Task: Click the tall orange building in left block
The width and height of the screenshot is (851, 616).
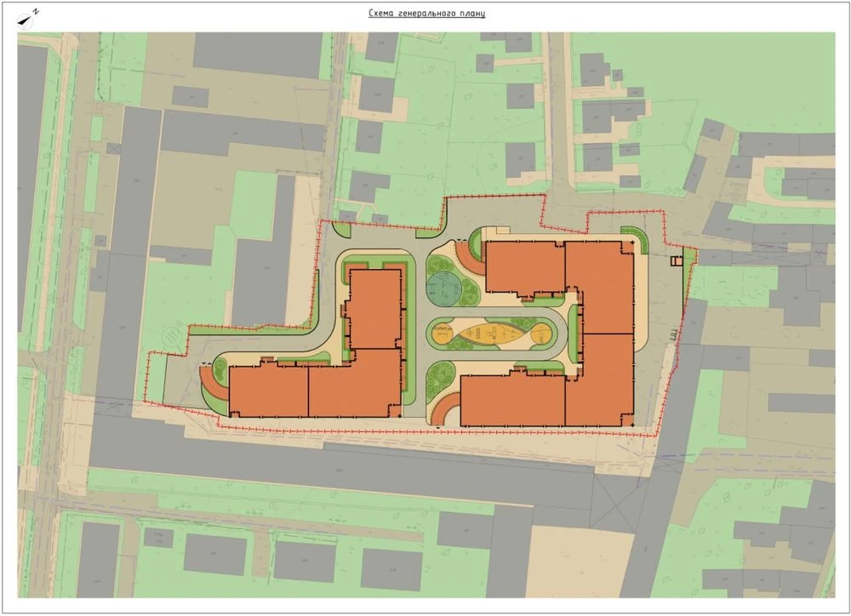Action: pyautogui.click(x=375, y=310)
